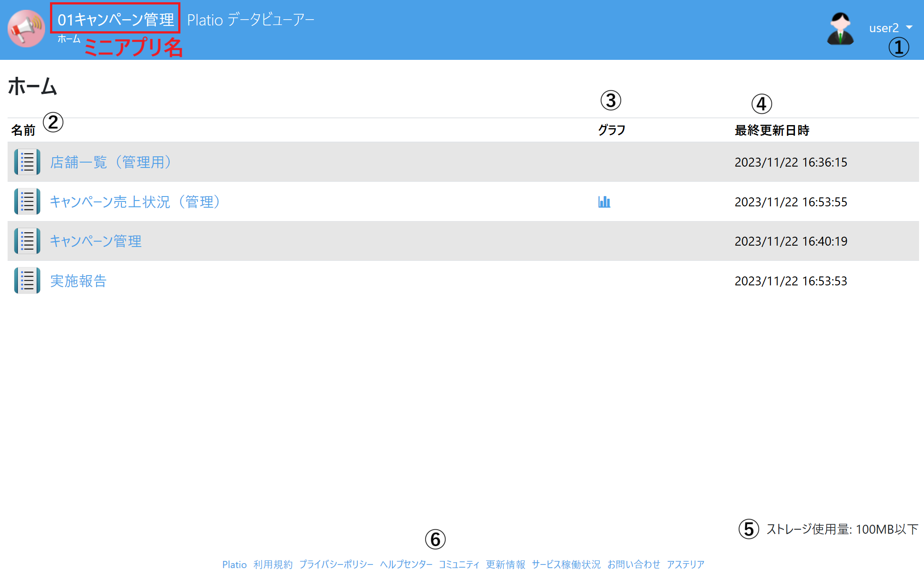Open the プライバシーポリシー footer link
This screenshot has height=573, width=924.
pos(336,565)
